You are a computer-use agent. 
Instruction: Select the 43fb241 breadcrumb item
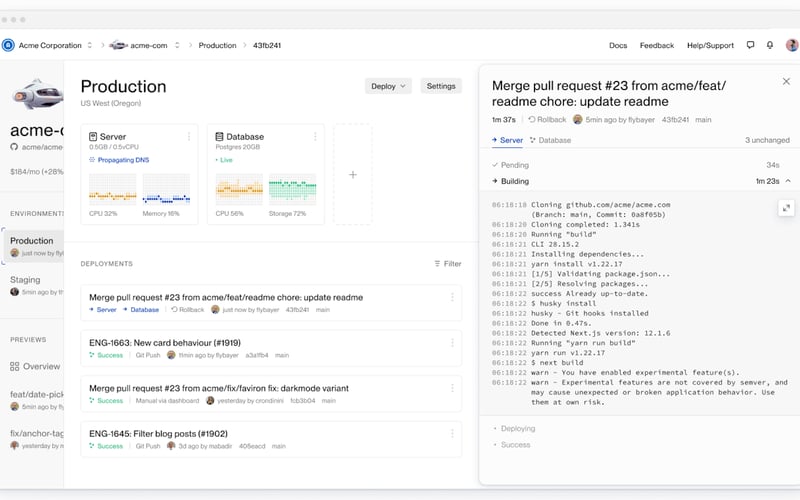(x=267, y=45)
